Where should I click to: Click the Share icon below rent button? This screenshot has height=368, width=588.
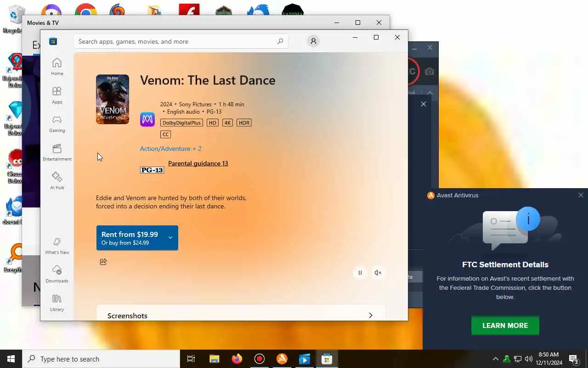pos(103,262)
